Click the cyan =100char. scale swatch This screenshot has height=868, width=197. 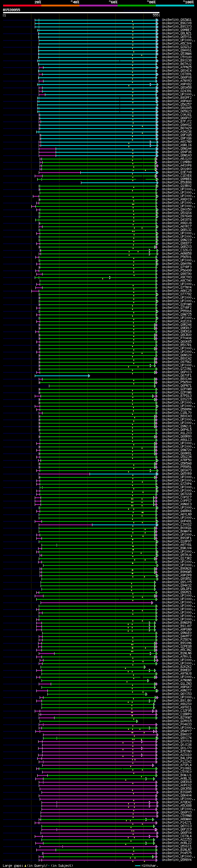pyautogui.click(x=137, y=866)
